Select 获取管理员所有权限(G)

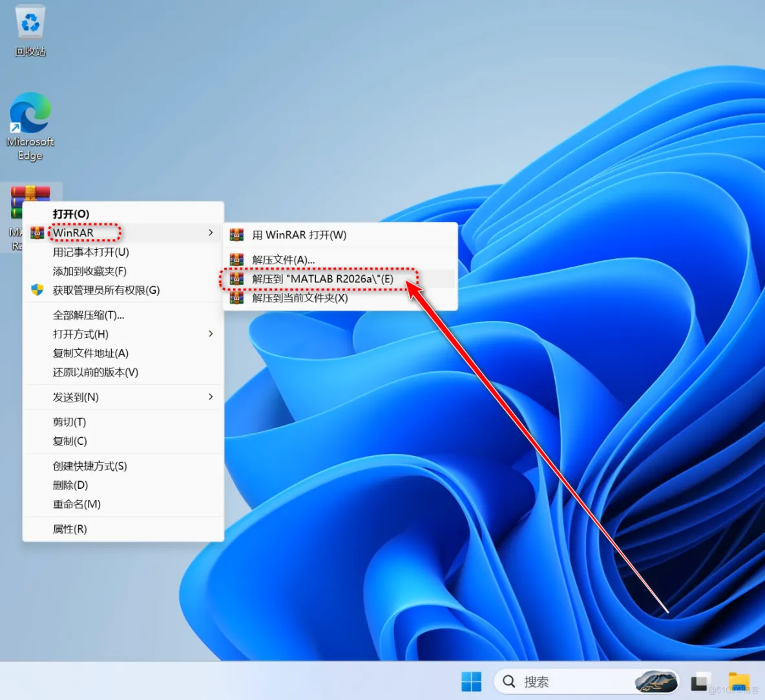click(x=123, y=290)
